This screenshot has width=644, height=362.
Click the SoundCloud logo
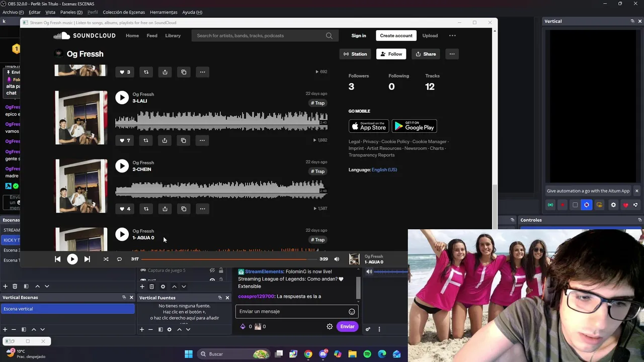pyautogui.click(x=85, y=36)
